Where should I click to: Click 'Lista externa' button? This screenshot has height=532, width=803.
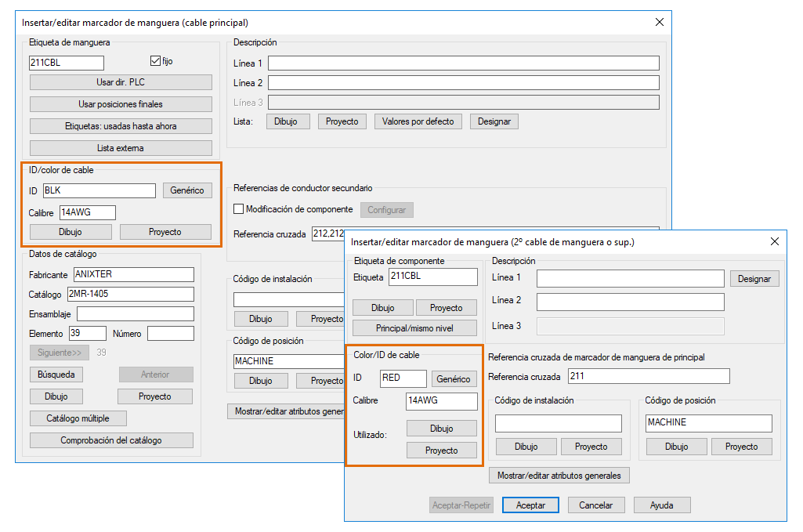click(121, 149)
